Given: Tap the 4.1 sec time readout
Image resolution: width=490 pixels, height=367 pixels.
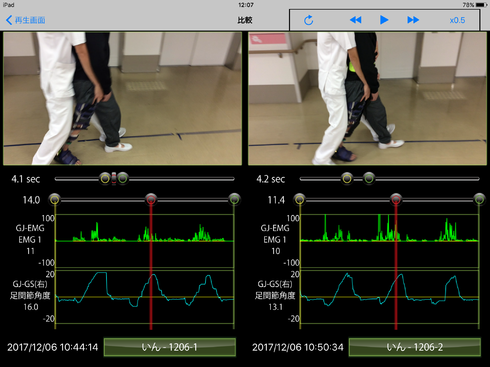Looking at the screenshot, I should pos(26,179).
